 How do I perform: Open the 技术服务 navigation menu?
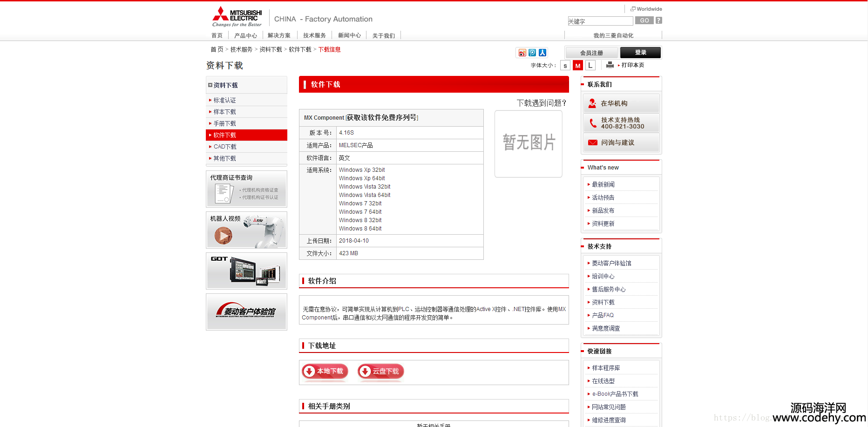tap(314, 35)
